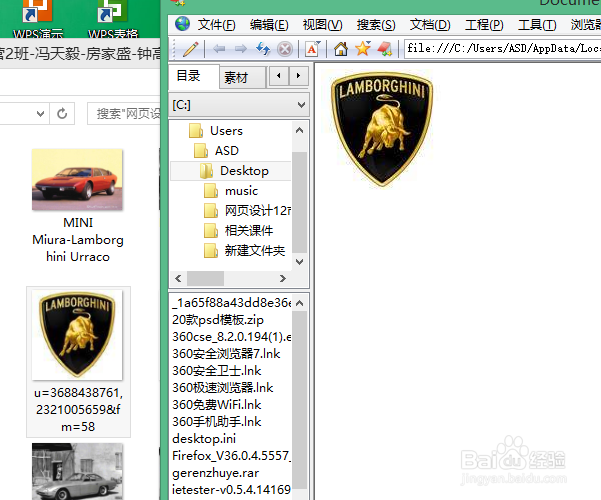Select file 360安全卫士.lnk
Image resolution: width=601 pixels, height=500 pixels.
[217, 371]
